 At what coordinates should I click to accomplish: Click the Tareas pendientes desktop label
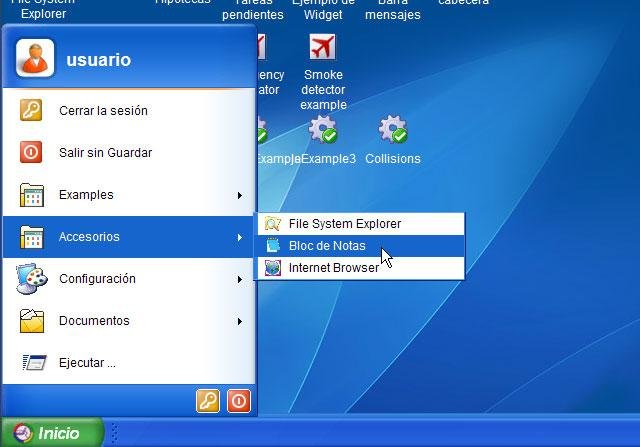[x=253, y=9]
